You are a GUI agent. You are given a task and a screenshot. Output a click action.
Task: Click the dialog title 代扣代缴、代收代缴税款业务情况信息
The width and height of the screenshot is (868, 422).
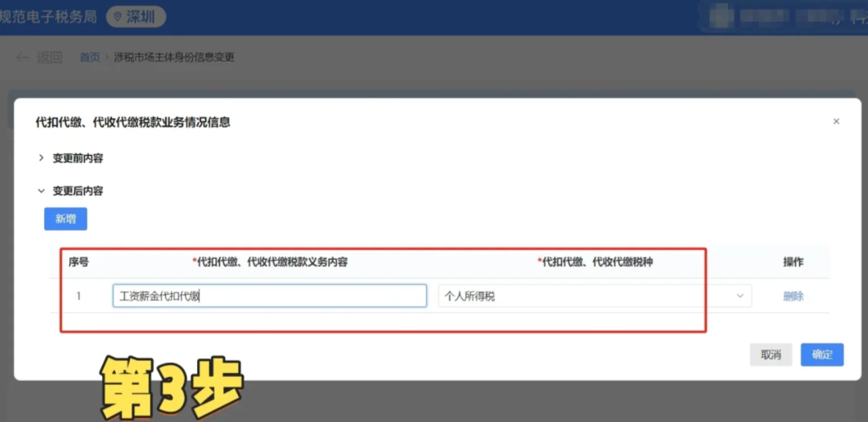[x=133, y=122]
